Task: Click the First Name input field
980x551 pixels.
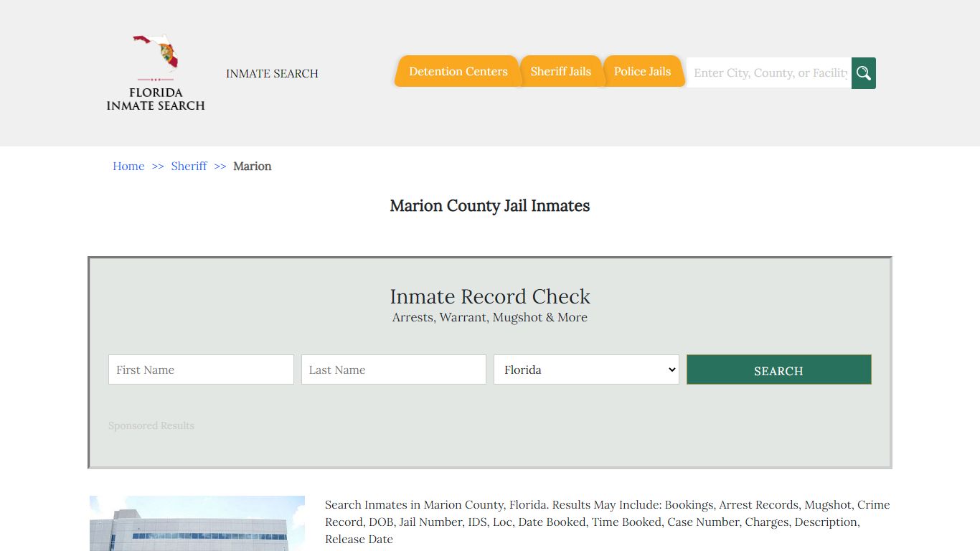Action: (201, 369)
